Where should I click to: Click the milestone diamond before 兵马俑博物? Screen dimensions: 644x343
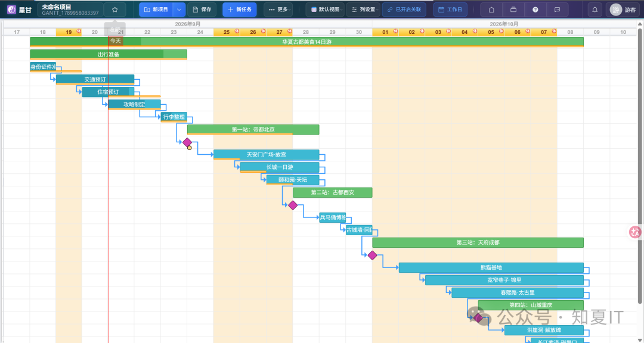292,205
